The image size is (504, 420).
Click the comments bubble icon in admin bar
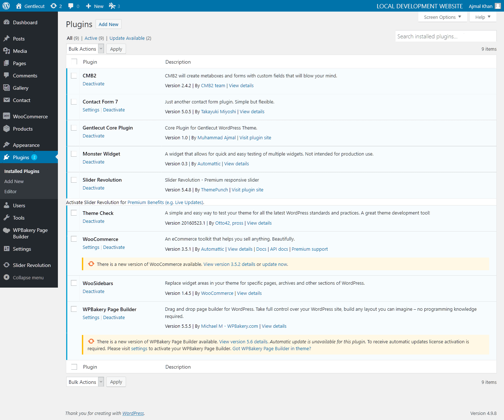click(71, 6)
